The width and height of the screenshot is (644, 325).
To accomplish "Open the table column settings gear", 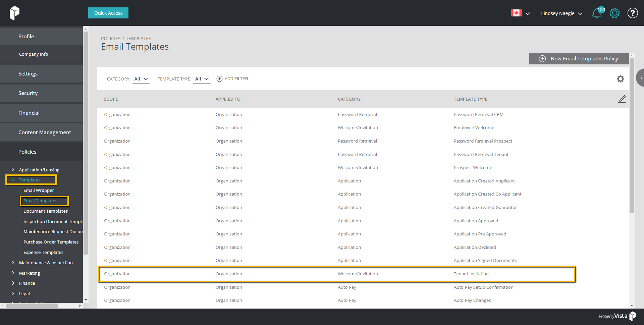I will click(x=621, y=79).
